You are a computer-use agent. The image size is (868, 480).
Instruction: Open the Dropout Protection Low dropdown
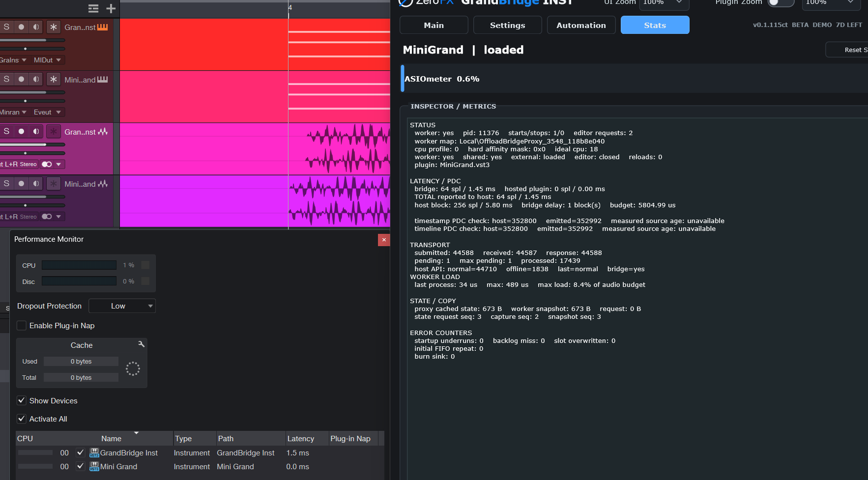click(122, 306)
